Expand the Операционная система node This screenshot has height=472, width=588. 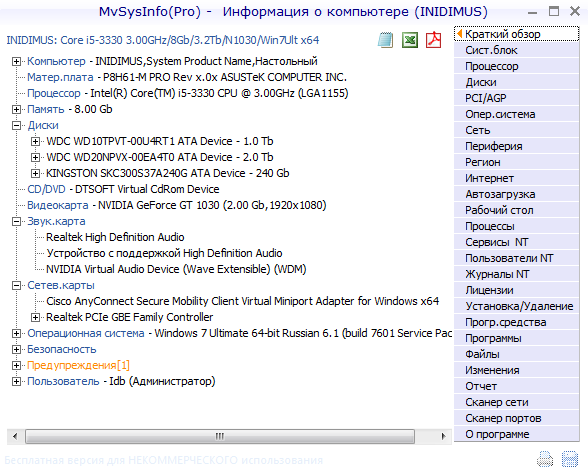(x=16, y=334)
